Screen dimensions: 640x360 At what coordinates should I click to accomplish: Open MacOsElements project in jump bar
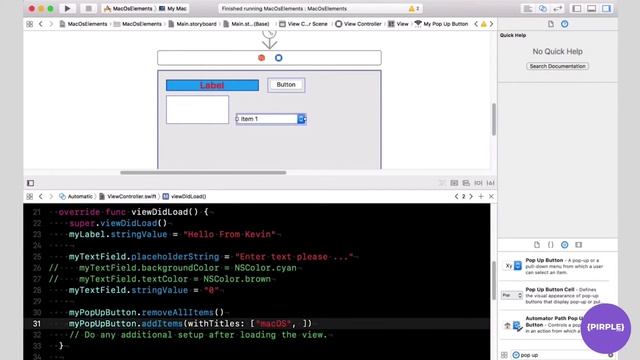click(x=83, y=24)
